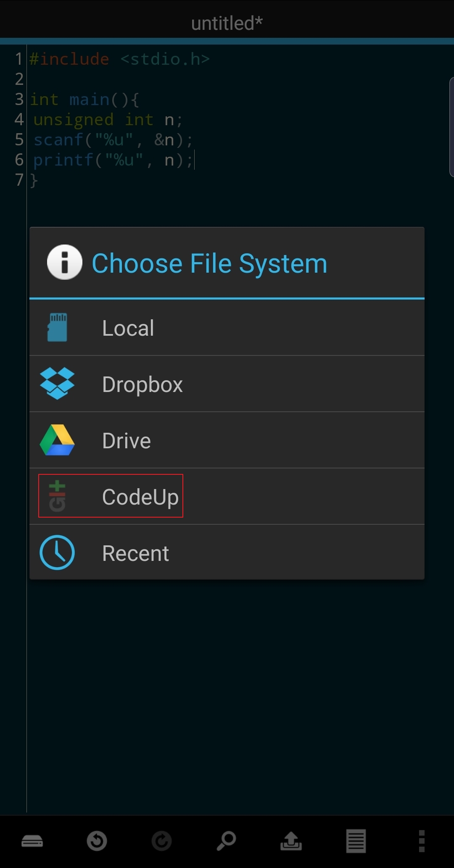Open the Recent files entry
This screenshot has height=868, width=454.
coord(227,552)
